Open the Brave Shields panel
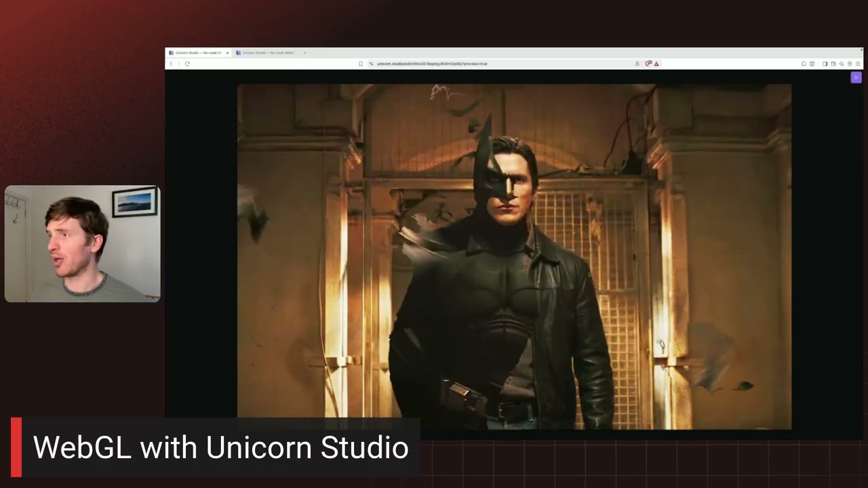The image size is (868, 488). (x=648, y=64)
